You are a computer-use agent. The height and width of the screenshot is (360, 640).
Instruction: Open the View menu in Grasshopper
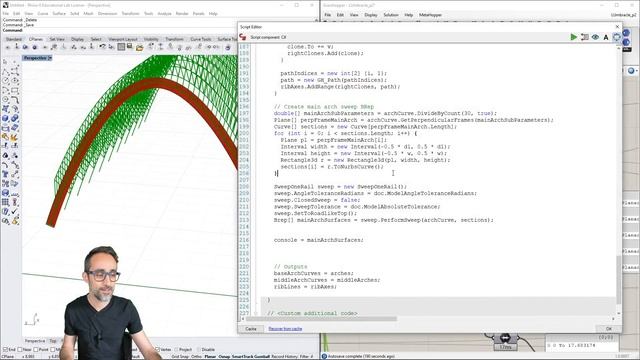click(x=354, y=15)
